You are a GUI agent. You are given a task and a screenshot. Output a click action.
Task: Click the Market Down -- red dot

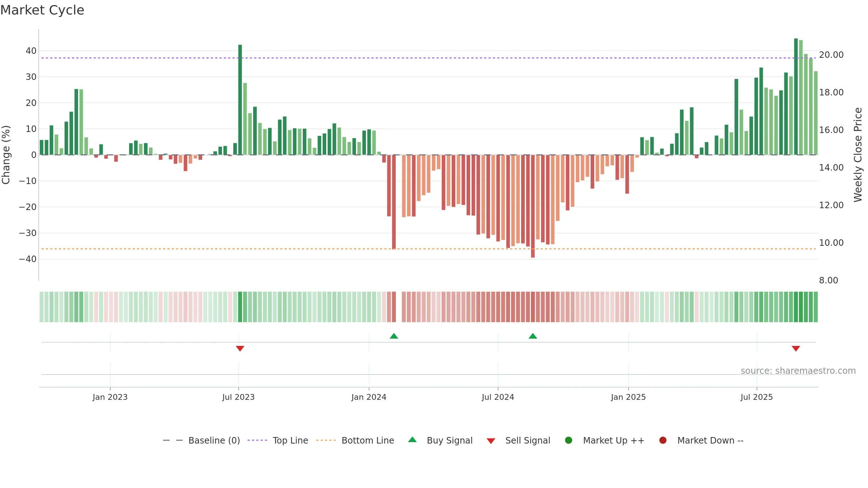(x=663, y=440)
